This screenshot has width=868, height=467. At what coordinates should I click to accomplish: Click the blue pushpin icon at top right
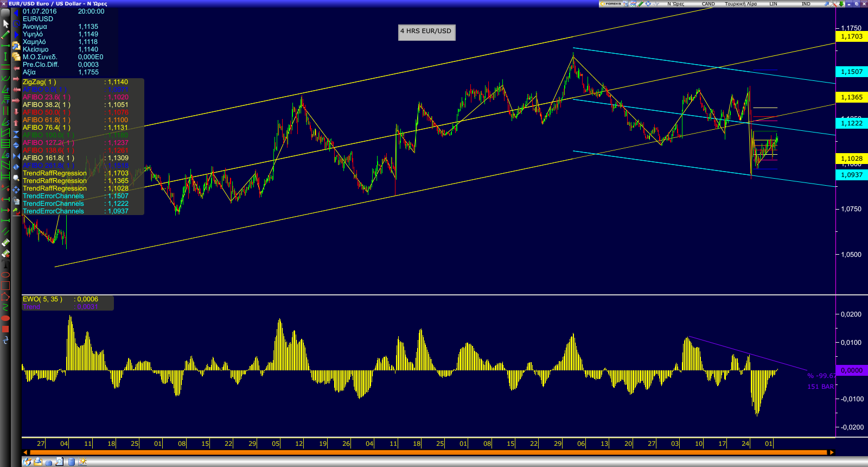[826, 4]
